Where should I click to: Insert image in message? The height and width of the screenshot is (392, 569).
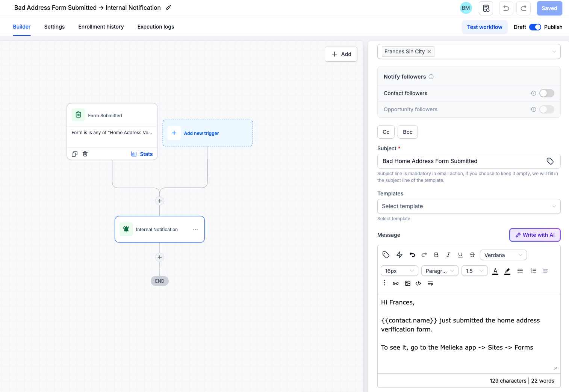408,283
